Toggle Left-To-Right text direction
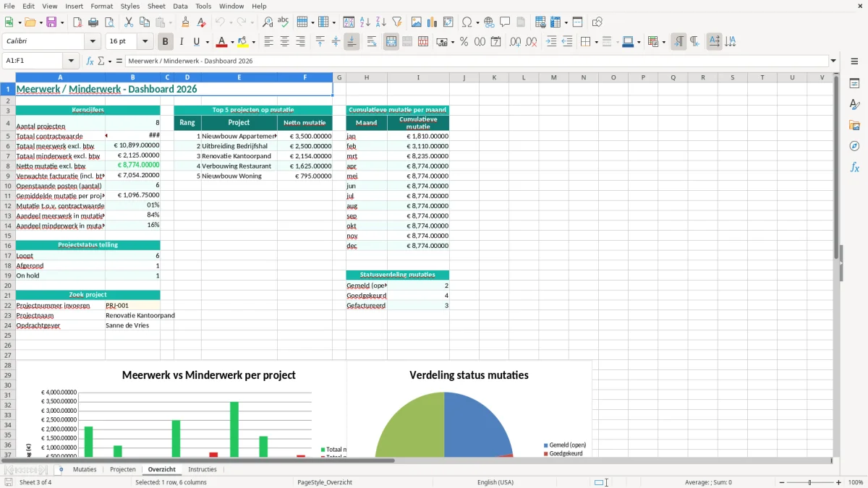Viewport: 868px width, 488px height. 678,42
